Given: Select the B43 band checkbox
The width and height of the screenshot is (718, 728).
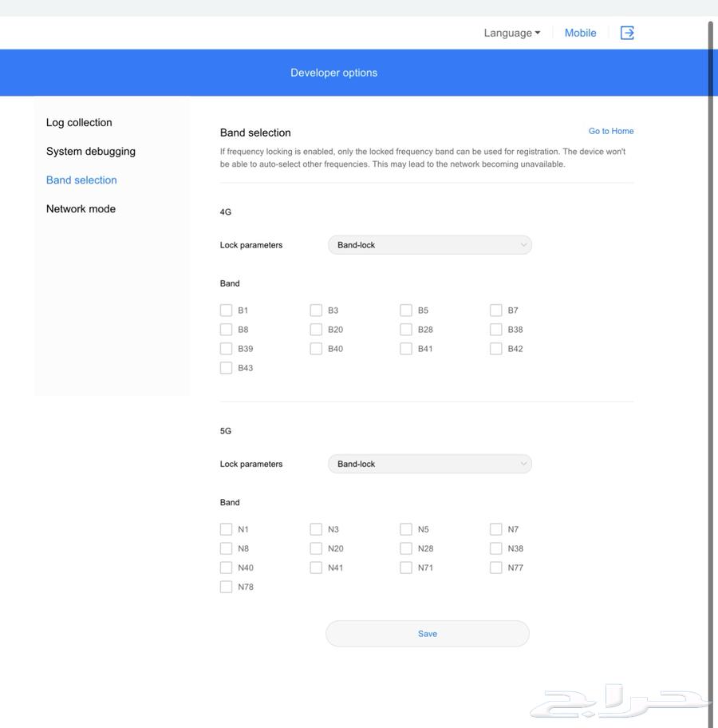Looking at the screenshot, I should pyautogui.click(x=226, y=368).
